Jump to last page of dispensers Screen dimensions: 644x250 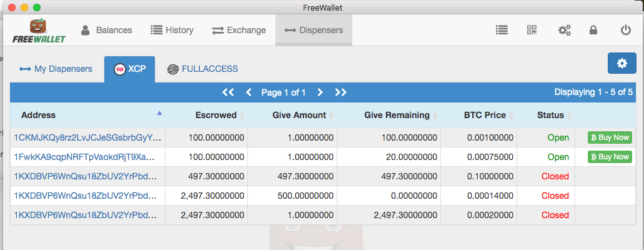pos(340,92)
